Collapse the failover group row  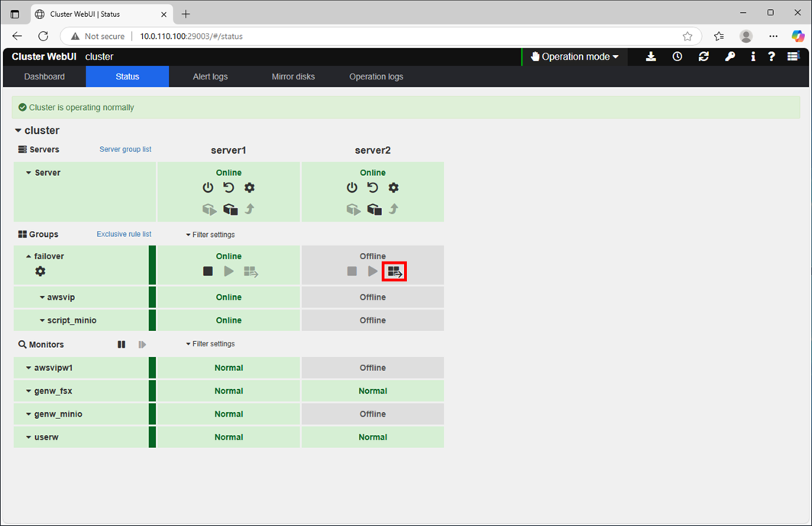point(29,257)
